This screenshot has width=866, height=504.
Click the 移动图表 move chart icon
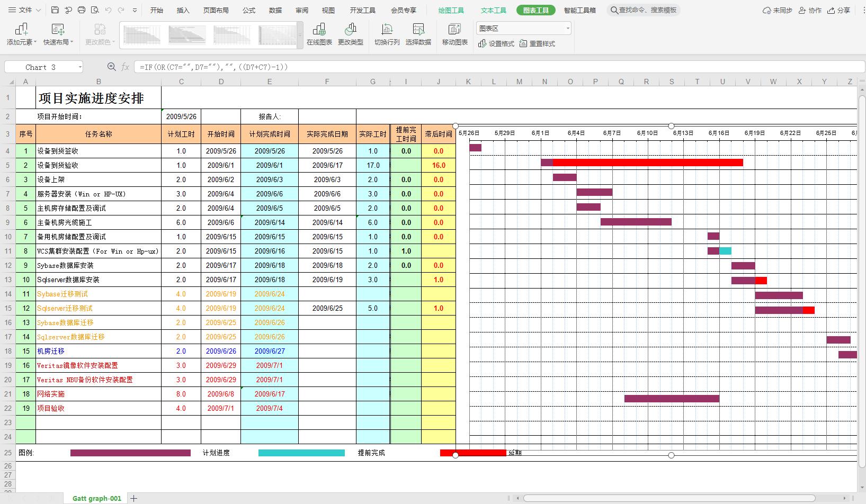click(x=454, y=34)
